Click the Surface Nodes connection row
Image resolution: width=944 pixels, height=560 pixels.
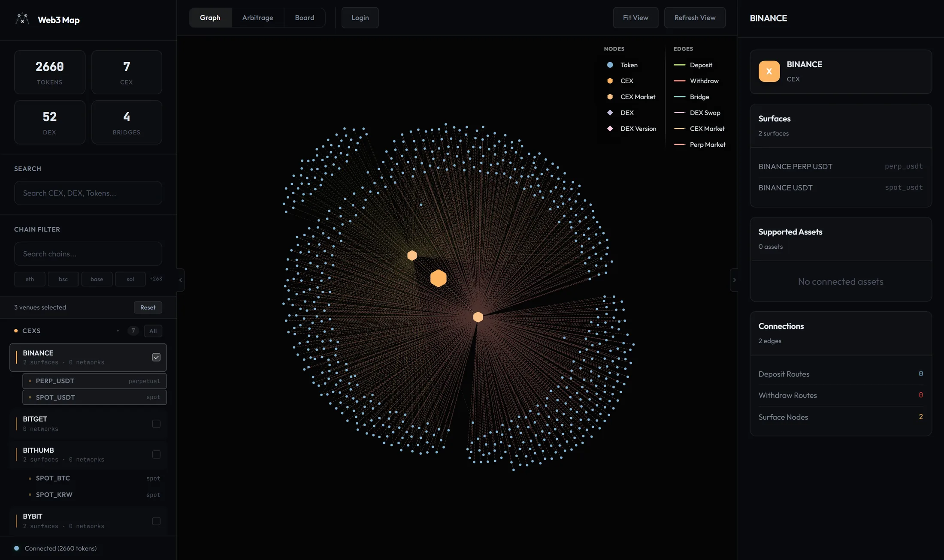click(841, 417)
